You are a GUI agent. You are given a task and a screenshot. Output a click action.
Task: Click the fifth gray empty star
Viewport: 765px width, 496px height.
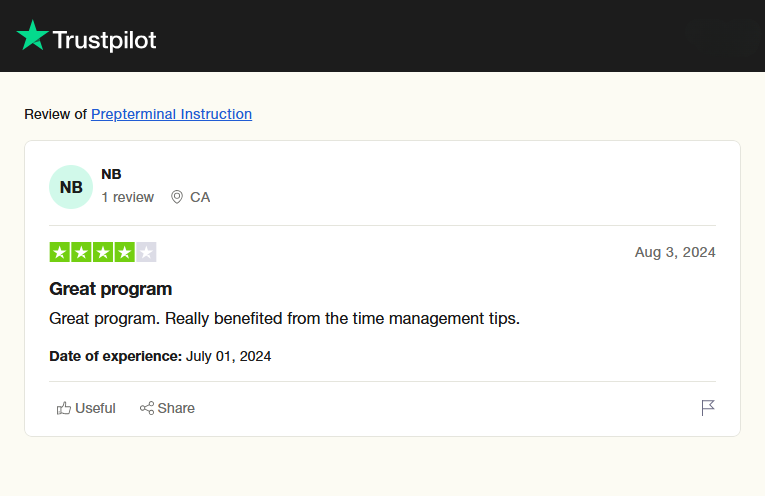[147, 252]
